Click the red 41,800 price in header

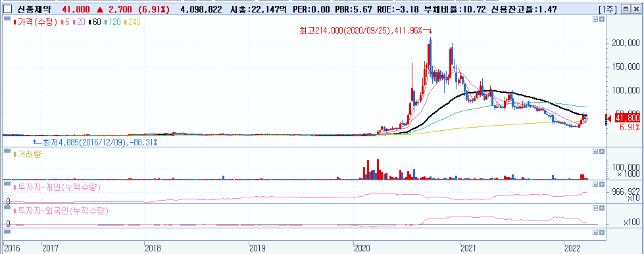(76, 9)
